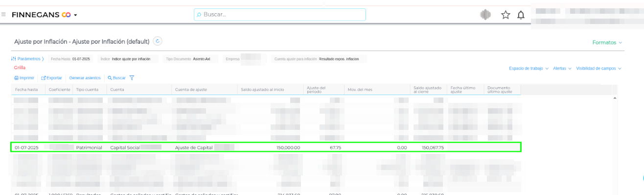Click in the Buscar... search field

click(280, 15)
